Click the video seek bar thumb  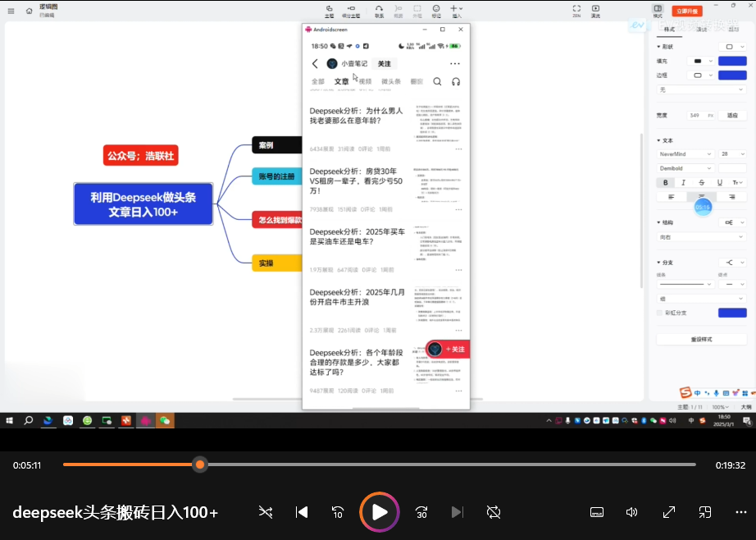(199, 464)
